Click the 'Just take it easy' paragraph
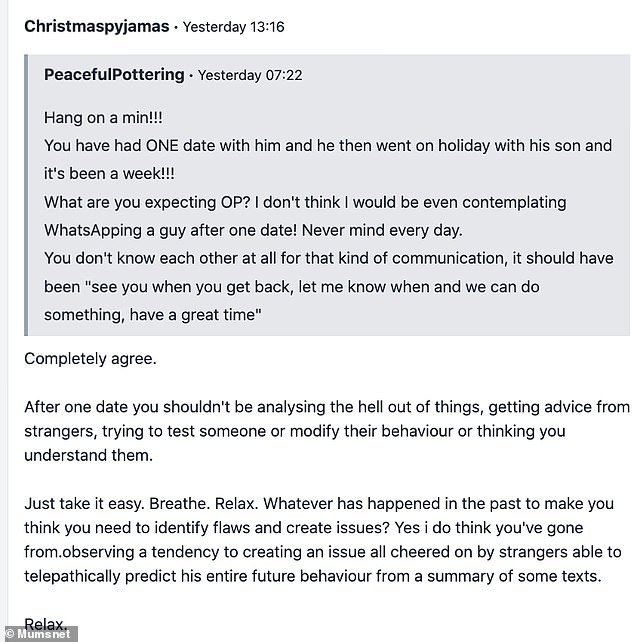 click(x=323, y=540)
